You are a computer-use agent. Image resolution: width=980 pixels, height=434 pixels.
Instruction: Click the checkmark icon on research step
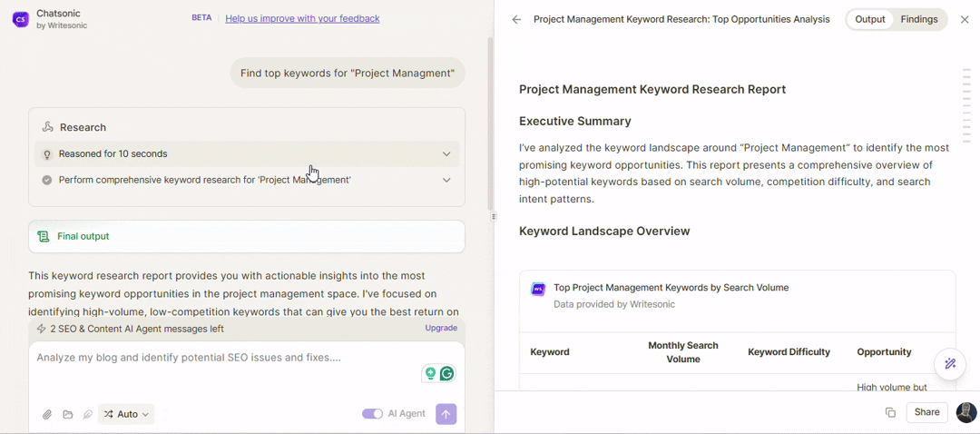[46, 180]
